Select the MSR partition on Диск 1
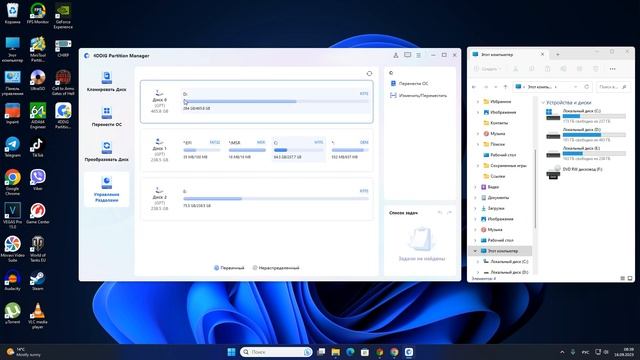The image size is (640, 360). pyautogui.click(x=247, y=150)
